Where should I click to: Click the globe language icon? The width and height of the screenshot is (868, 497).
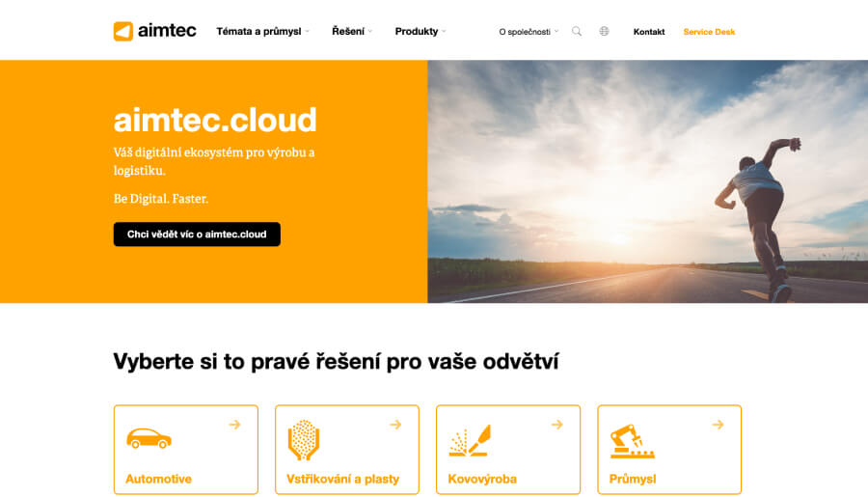pyautogui.click(x=604, y=32)
